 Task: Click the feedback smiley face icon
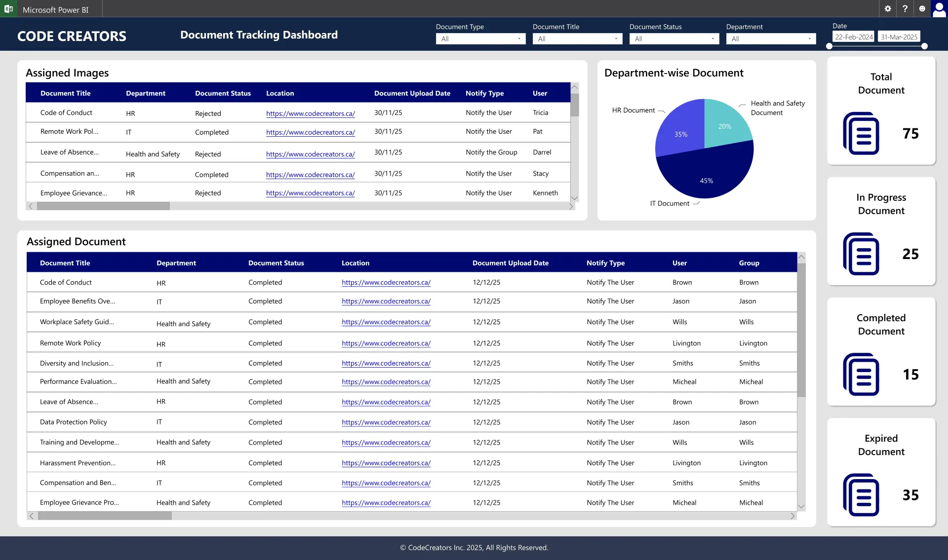point(922,8)
